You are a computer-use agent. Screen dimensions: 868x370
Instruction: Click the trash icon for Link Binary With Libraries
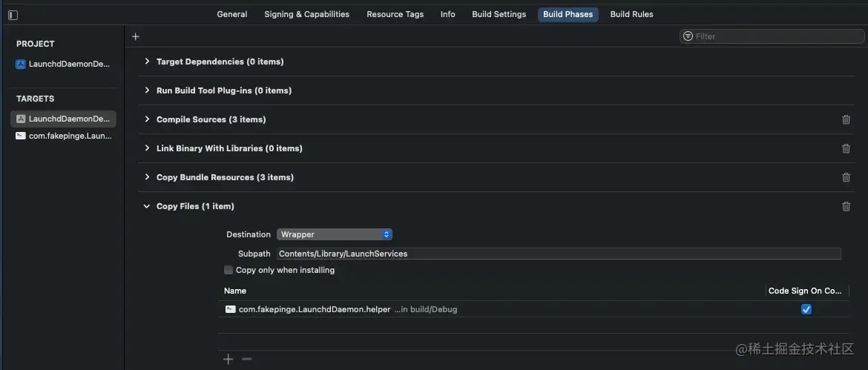click(x=846, y=148)
